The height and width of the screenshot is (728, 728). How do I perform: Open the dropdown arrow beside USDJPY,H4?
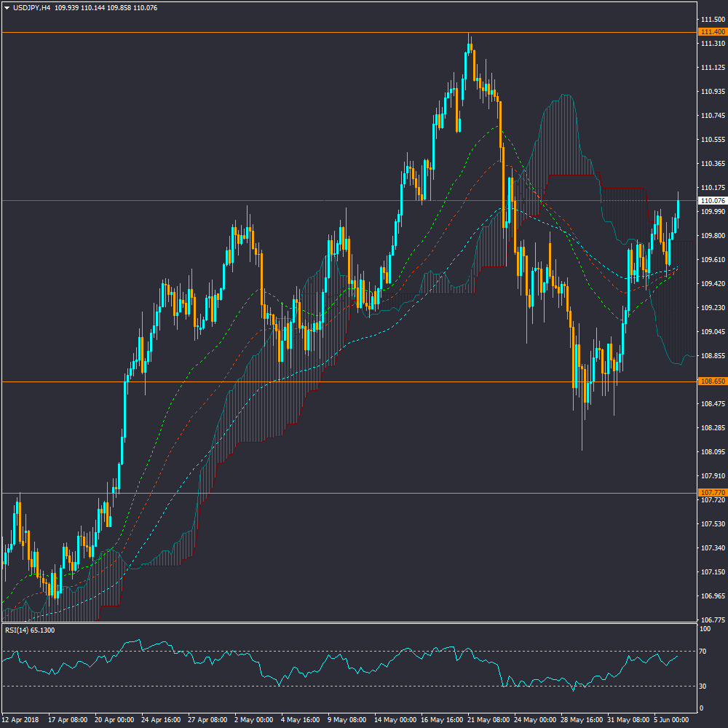pyautogui.click(x=7, y=8)
